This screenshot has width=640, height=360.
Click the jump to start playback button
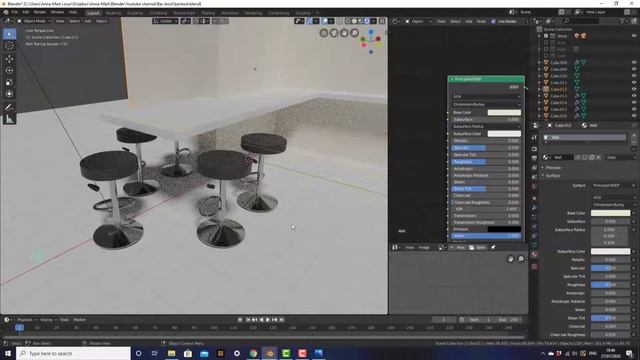click(248, 320)
